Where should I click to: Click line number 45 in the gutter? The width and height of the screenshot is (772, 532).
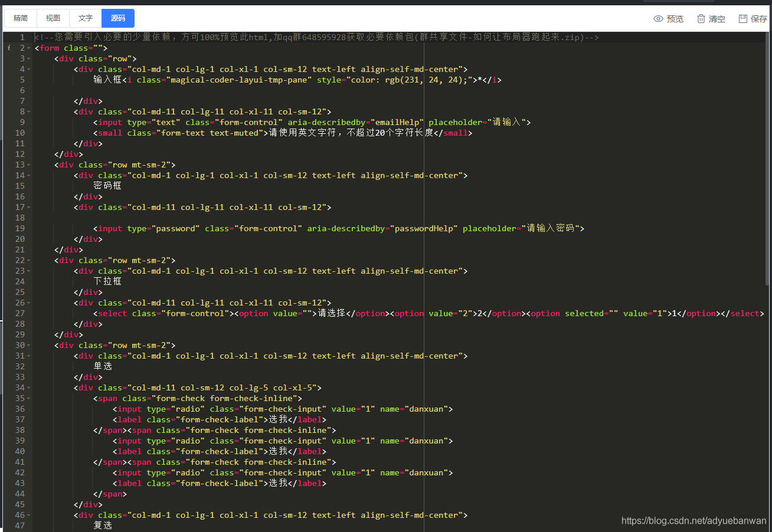click(20, 504)
